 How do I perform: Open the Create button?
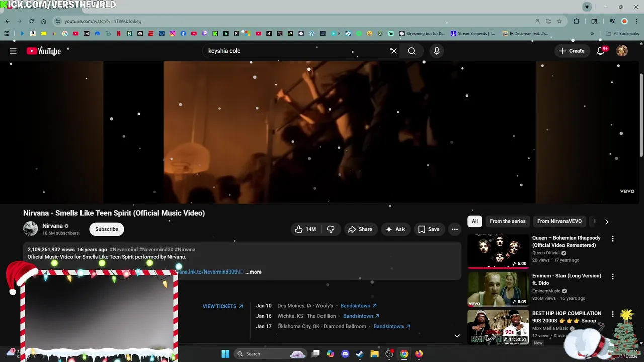[572, 51]
